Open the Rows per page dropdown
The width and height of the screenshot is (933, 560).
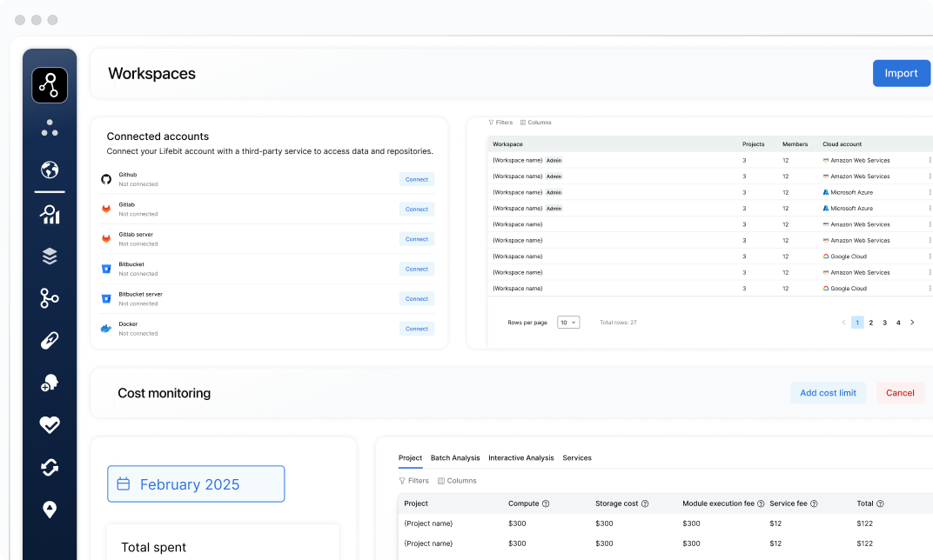(568, 323)
